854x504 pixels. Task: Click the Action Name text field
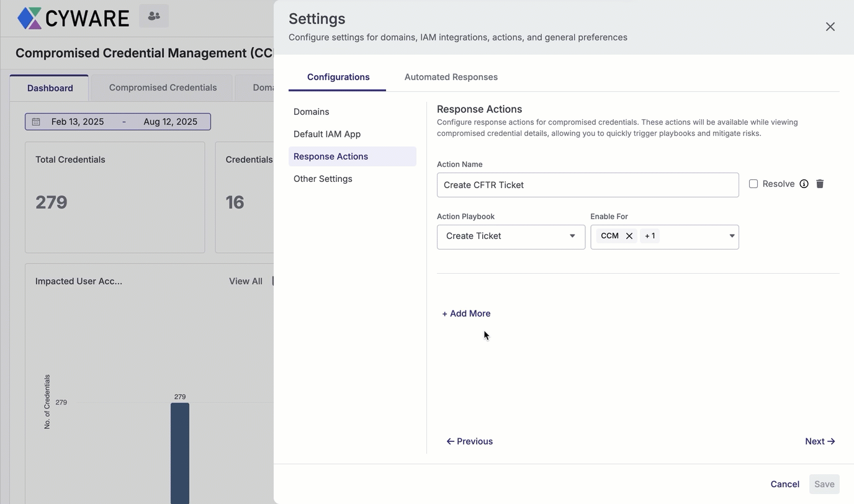point(587,185)
